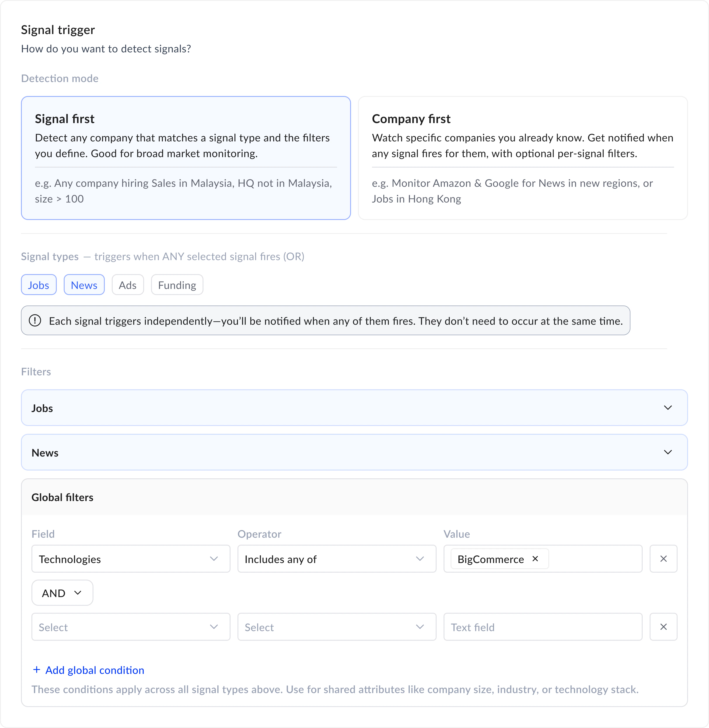This screenshot has width=709, height=728.
Task: Select Signal first detection mode
Action: [x=186, y=158]
